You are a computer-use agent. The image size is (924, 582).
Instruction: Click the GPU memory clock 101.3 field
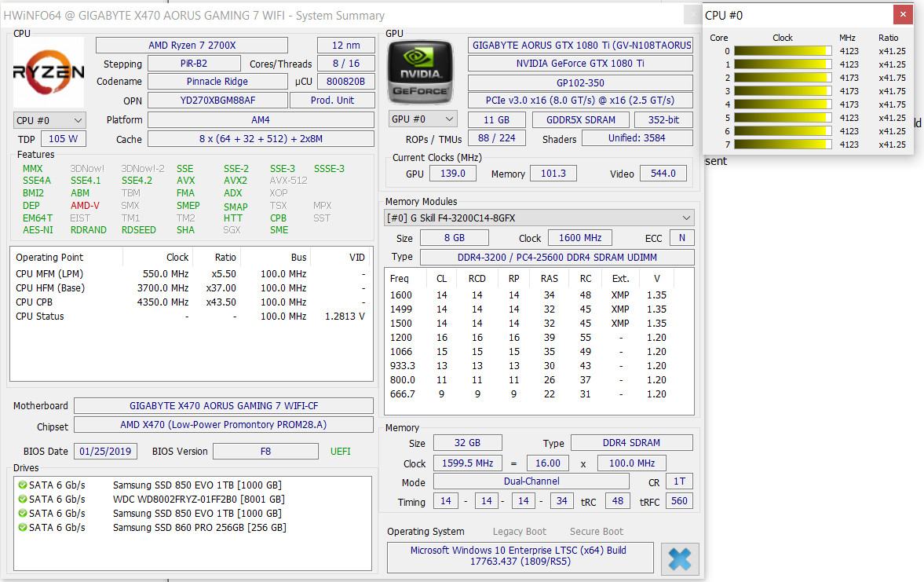click(553, 174)
